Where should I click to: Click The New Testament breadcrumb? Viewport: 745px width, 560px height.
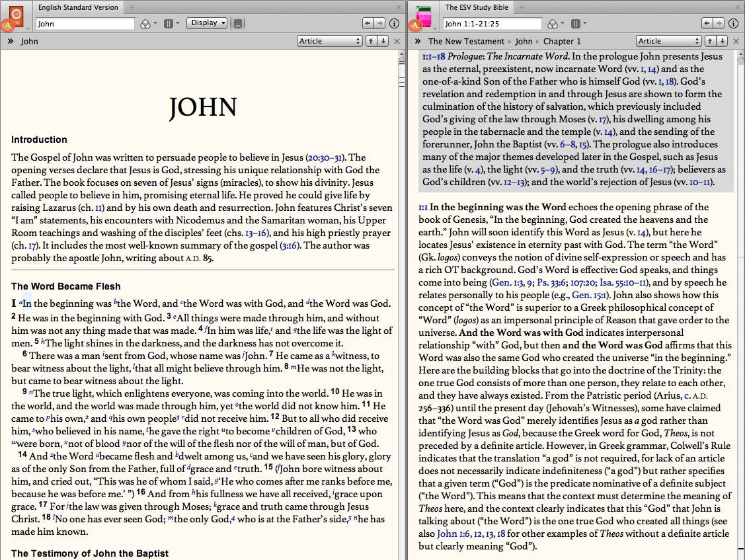tap(466, 42)
